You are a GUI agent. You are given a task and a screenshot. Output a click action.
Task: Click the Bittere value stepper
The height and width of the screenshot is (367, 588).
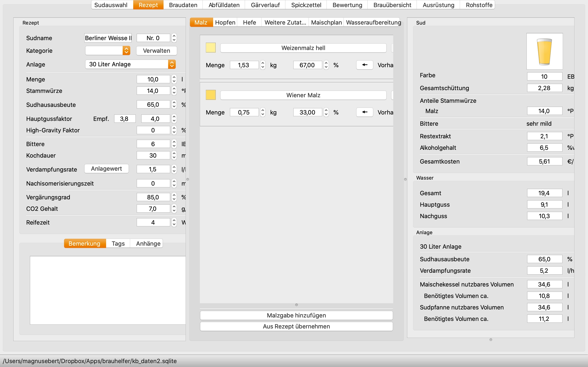coord(174,144)
